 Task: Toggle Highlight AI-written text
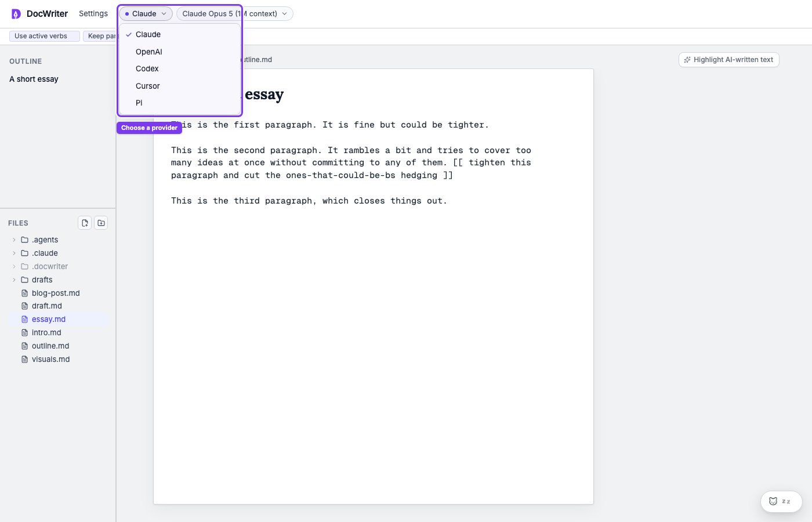[x=728, y=60]
